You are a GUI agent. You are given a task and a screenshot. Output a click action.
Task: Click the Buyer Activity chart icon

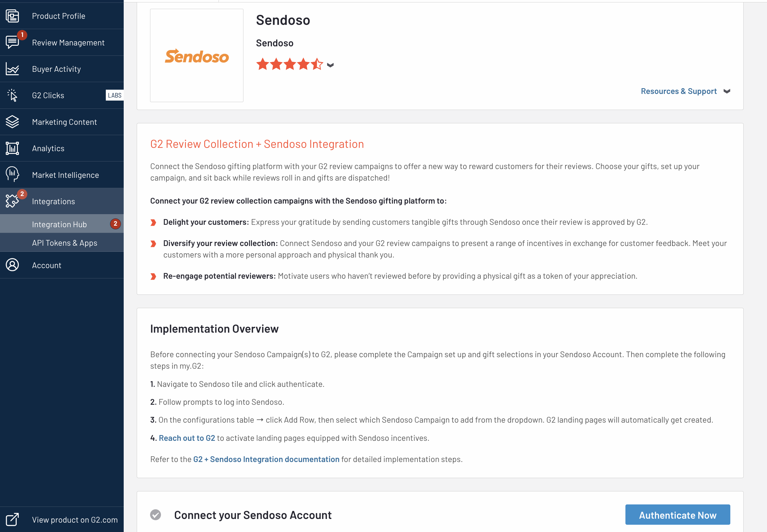pos(12,69)
